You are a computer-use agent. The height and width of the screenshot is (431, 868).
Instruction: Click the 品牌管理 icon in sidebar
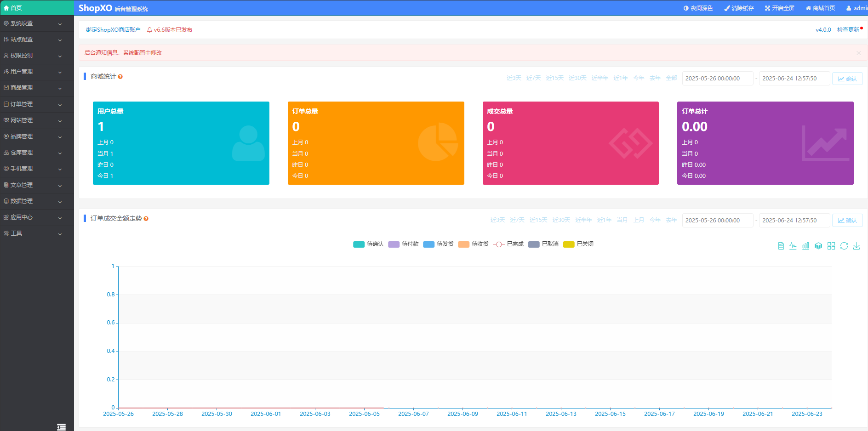tap(6, 136)
